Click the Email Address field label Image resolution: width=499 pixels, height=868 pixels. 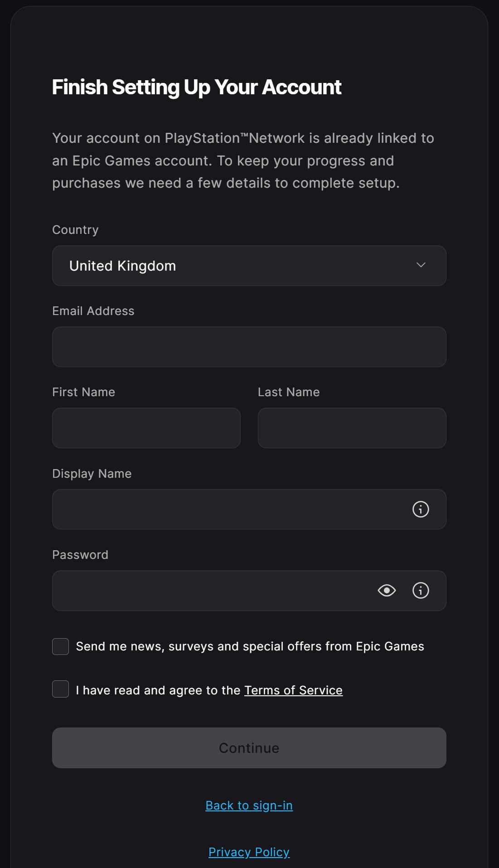93,311
